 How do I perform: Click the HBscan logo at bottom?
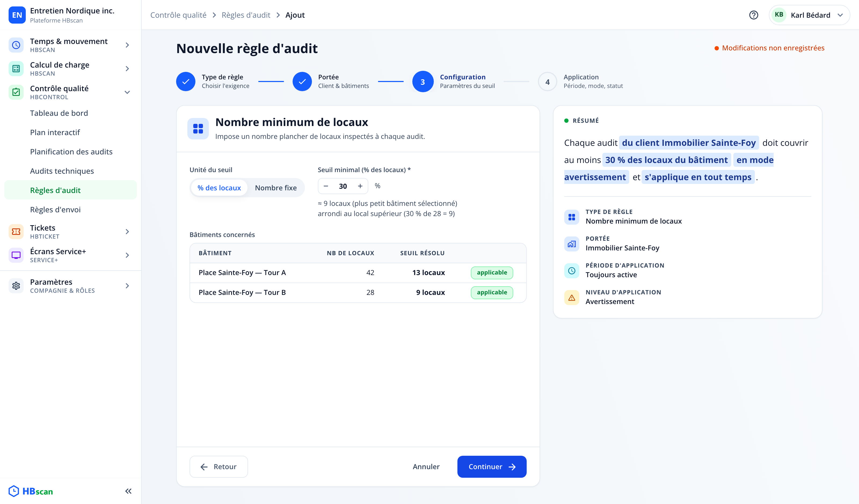[31, 491]
